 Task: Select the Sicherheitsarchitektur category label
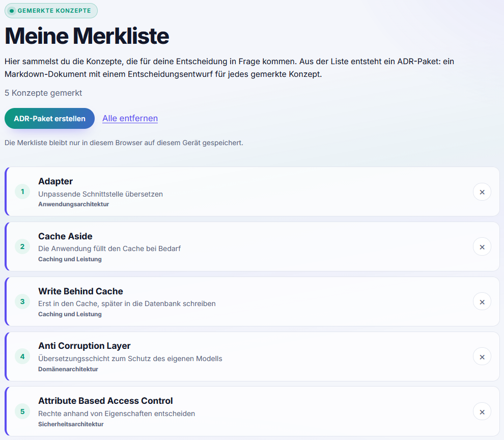coord(71,424)
